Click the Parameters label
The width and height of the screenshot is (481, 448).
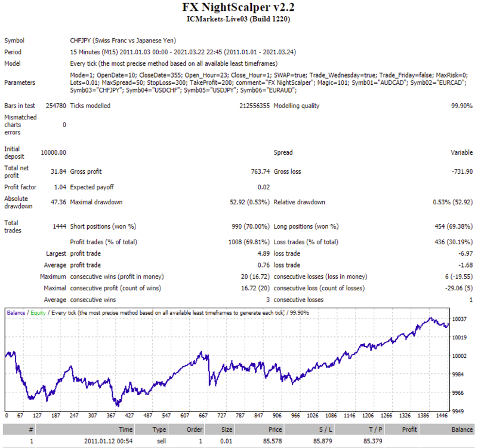tap(20, 82)
